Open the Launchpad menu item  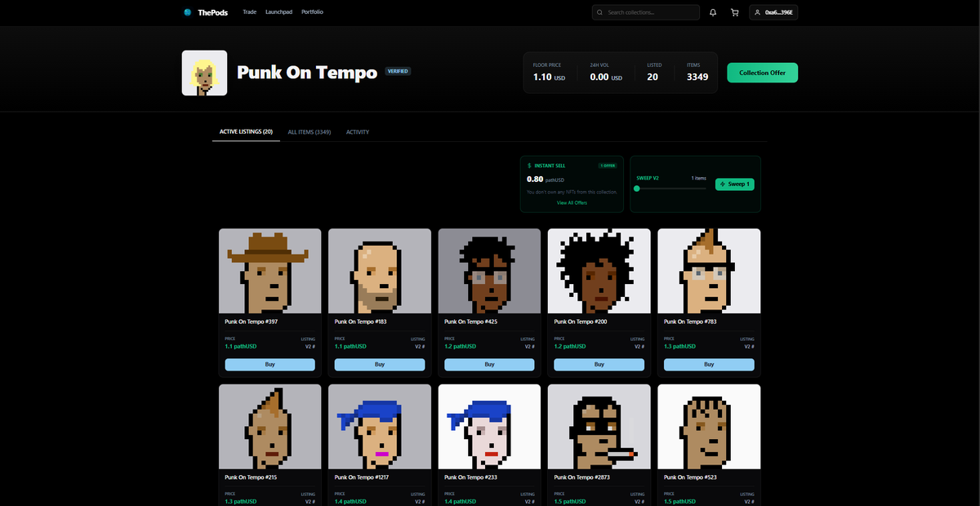pyautogui.click(x=278, y=12)
